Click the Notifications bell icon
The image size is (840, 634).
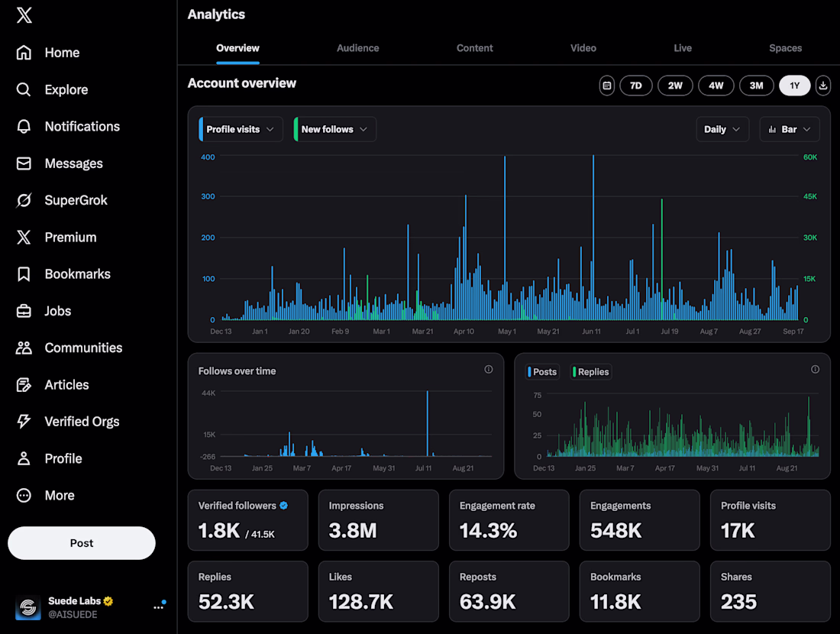click(24, 127)
